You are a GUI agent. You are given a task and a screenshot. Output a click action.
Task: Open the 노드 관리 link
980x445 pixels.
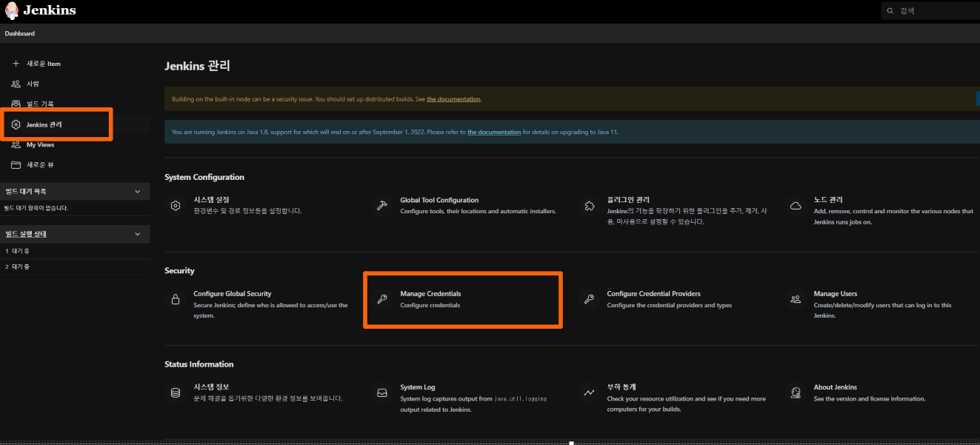pos(828,200)
